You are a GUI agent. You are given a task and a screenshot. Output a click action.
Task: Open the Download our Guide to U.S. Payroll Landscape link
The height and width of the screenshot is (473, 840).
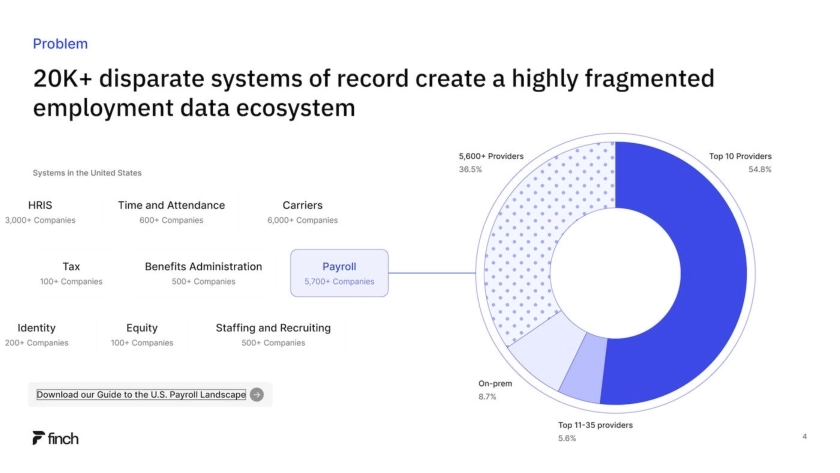pyautogui.click(x=141, y=395)
